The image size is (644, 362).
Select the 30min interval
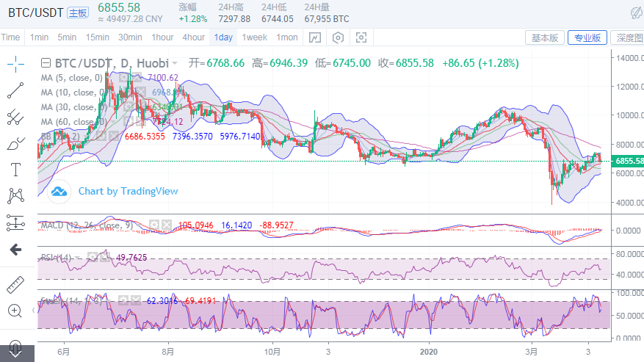click(x=130, y=37)
